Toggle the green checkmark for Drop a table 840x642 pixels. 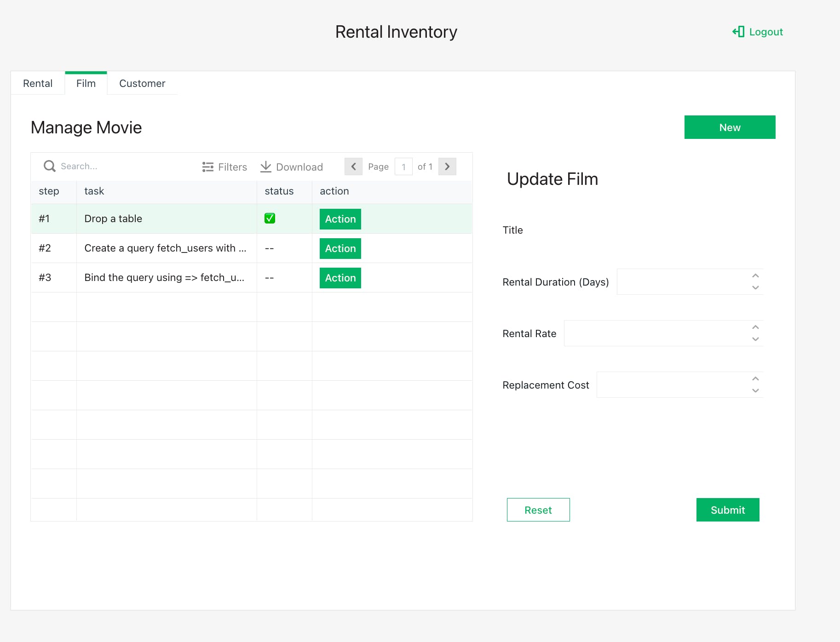tap(270, 218)
